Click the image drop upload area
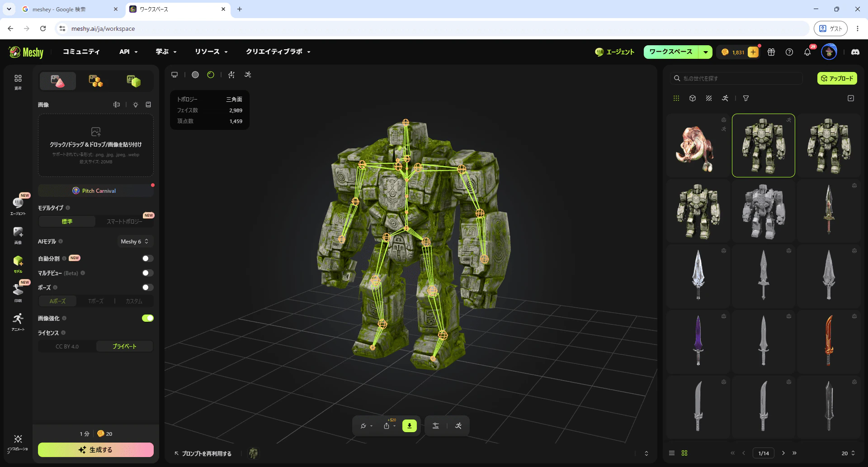 [96, 145]
